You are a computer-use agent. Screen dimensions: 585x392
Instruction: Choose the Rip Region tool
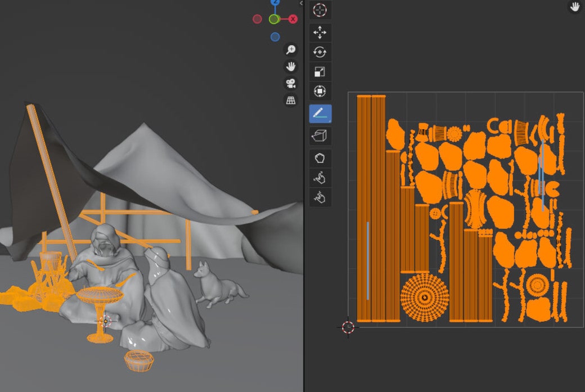[321, 135]
